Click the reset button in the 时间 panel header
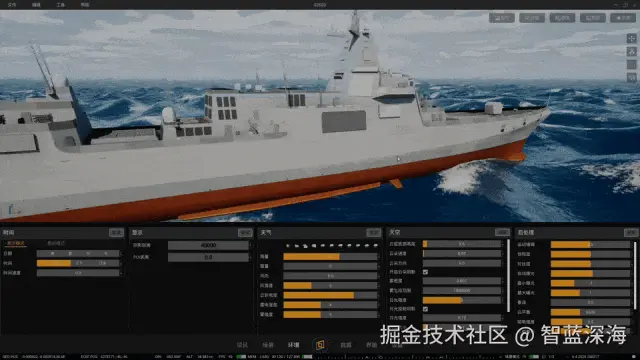The width and height of the screenshot is (640, 360). pos(116,233)
